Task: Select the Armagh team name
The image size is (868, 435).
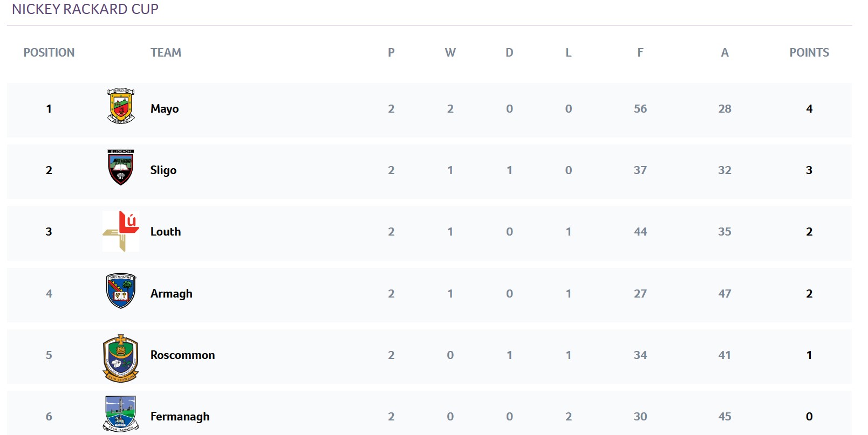Action: [172, 294]
